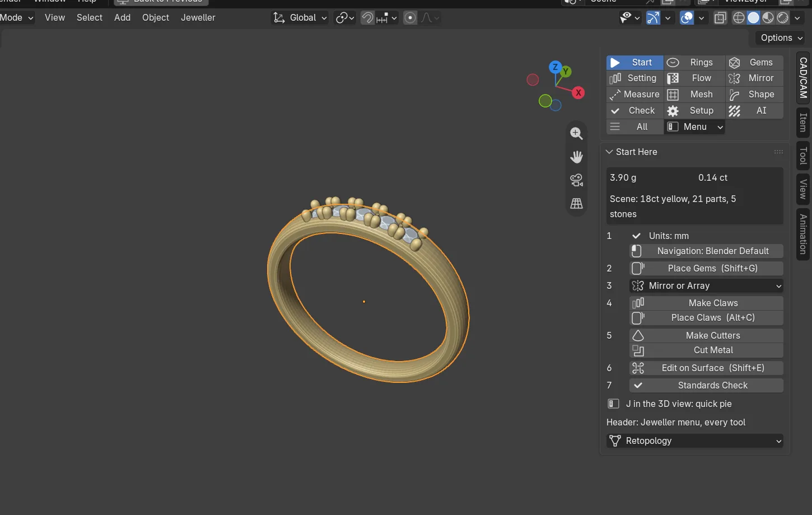Open the Menu dropdown in CAD/CAM panel
Image resolution: width=812 pixels, height=515 pixels.
(695, 127)
